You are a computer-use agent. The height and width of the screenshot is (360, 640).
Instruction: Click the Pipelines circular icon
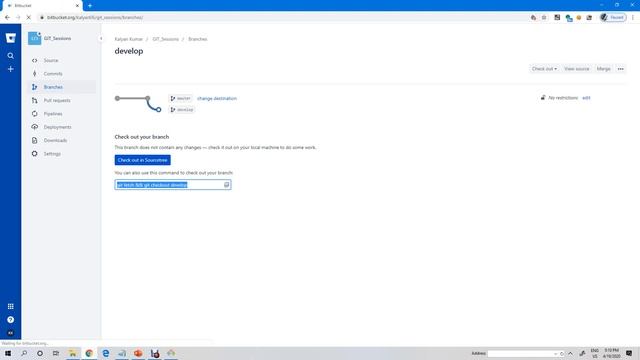35,114
